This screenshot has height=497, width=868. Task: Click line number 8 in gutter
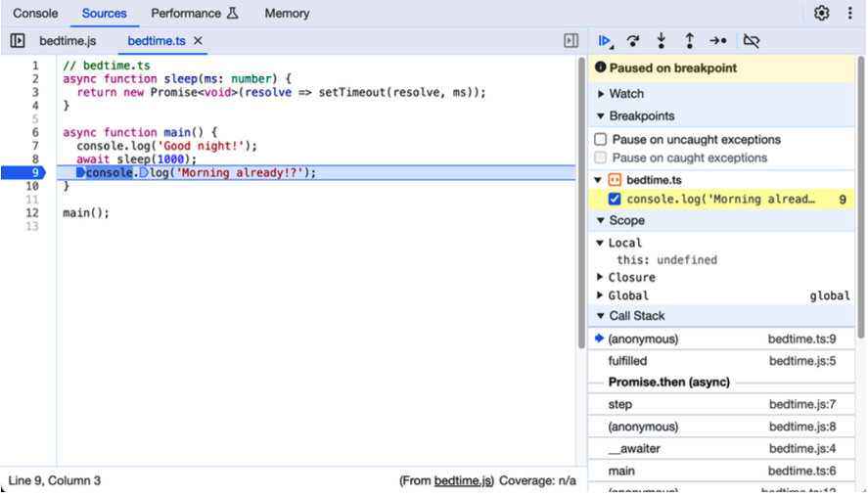click(x=35, y=159)
